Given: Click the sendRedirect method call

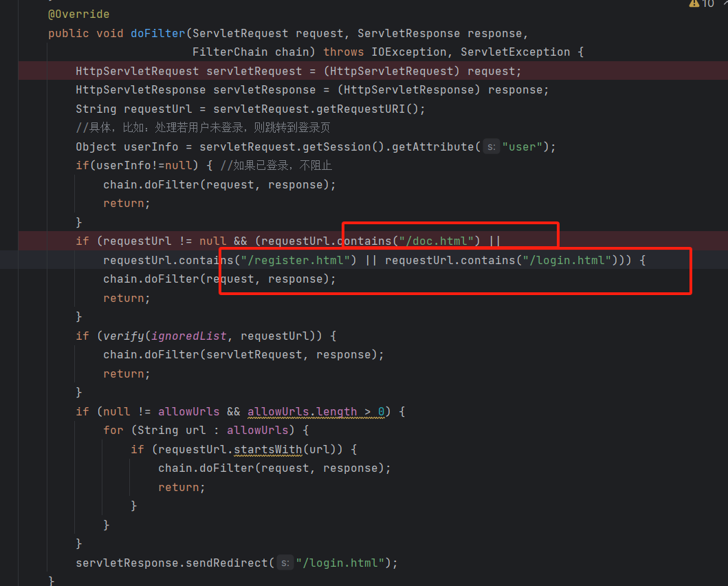Looking at the screenshot, I should [x=227, y=563].
